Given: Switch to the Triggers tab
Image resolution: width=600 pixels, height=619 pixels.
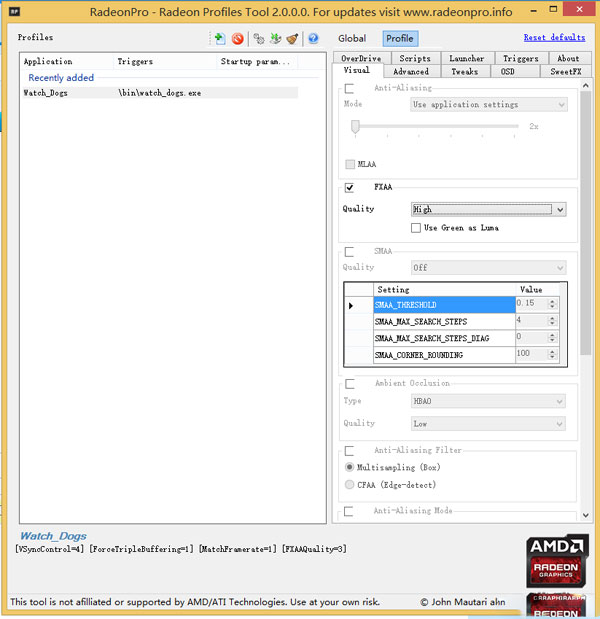Looking at the screenshot, I should point(521,58).
